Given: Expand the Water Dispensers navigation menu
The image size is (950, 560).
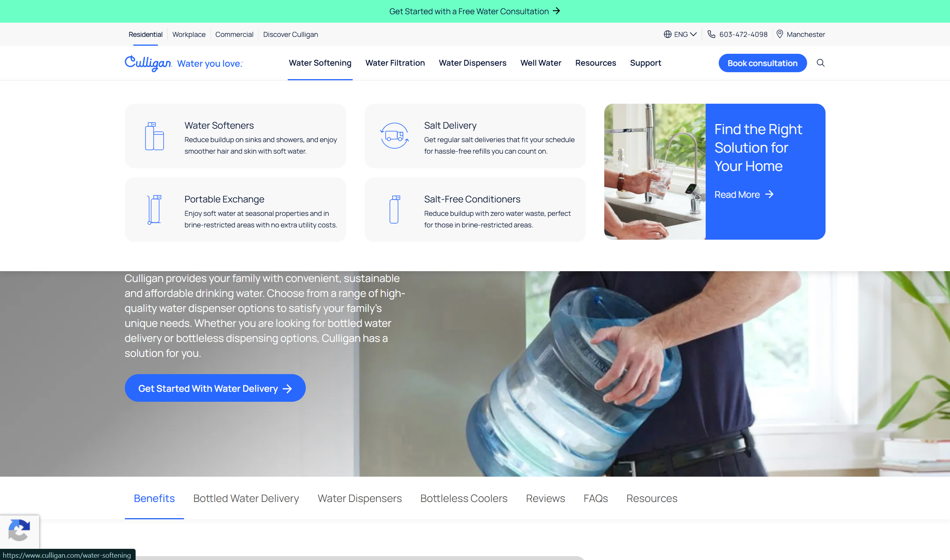Looking at the screenshot, I should [473, 63].
